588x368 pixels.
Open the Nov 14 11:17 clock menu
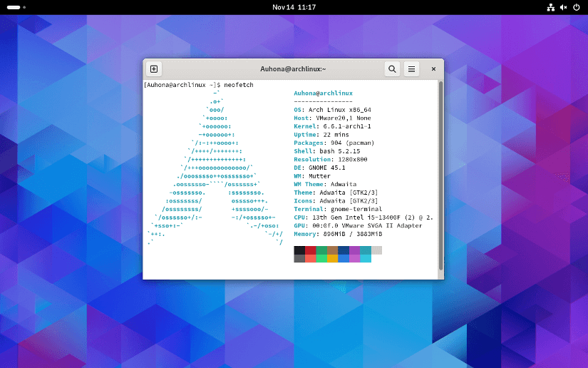click(x=294, y=7)
